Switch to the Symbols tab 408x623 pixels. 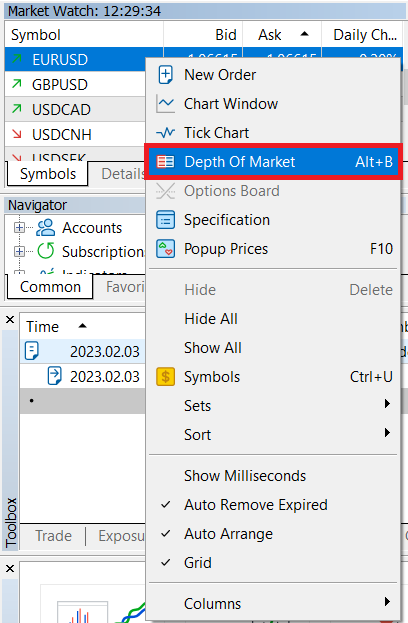(x=48, y=174)
